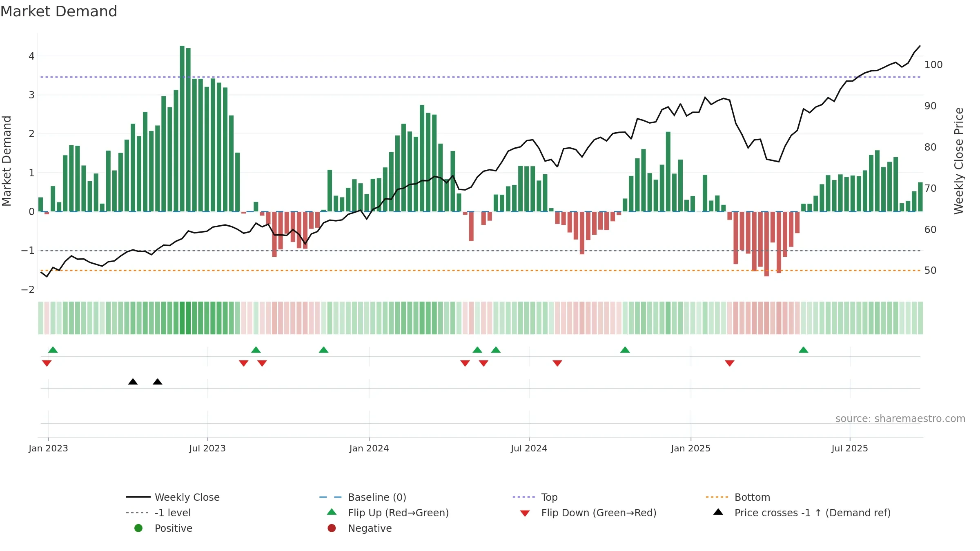Click the Jan 2024 x-axis label
Image resolution: width=980 pixels, height=551 pixels.
[369, 448]
